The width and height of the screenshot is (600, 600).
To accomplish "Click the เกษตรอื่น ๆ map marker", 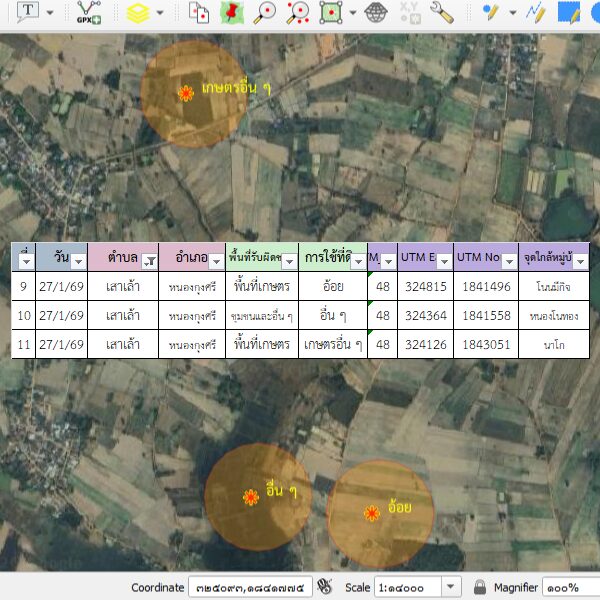I will tap(186, 93).
